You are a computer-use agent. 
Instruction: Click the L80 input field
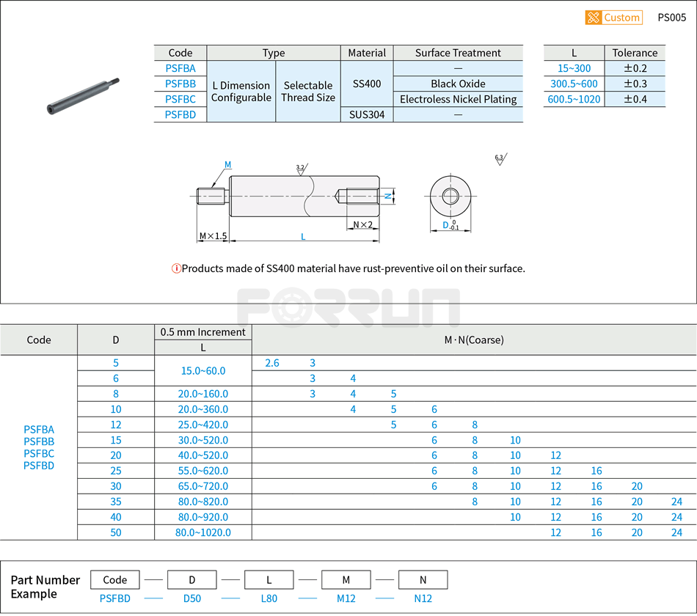click(x=269, y=598)
